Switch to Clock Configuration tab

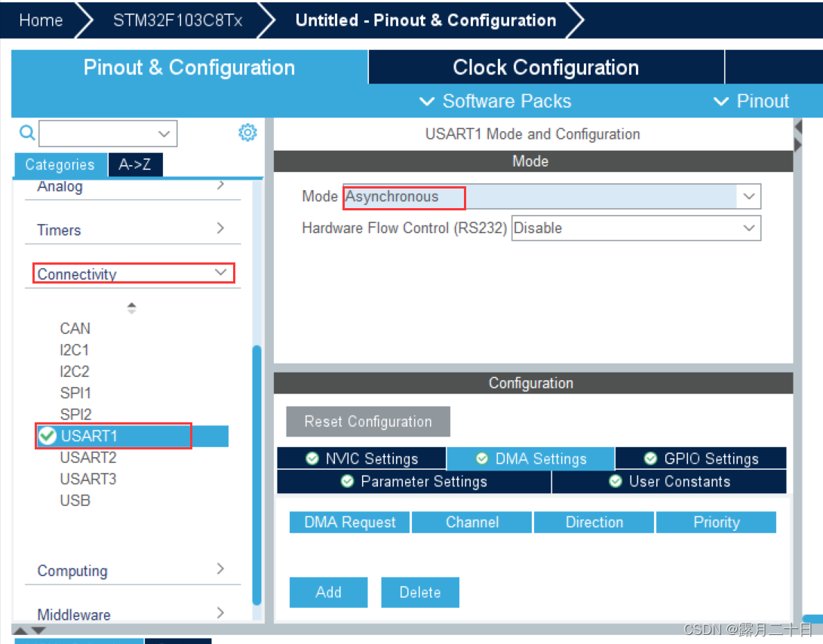(x=546, y=67)
